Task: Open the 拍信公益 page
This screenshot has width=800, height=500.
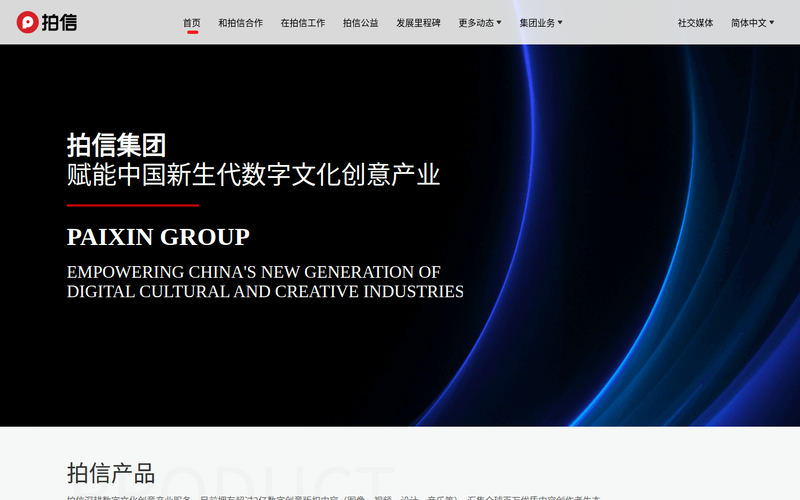Action: (361, 23)
